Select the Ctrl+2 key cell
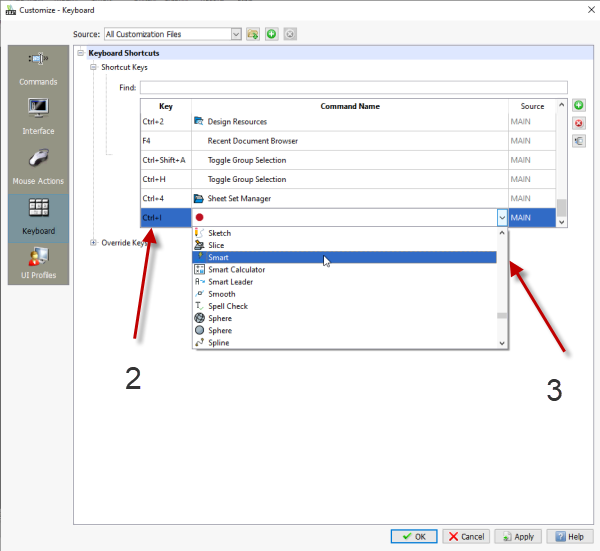The height and width of the screenshot is (551, 600). 166,122
